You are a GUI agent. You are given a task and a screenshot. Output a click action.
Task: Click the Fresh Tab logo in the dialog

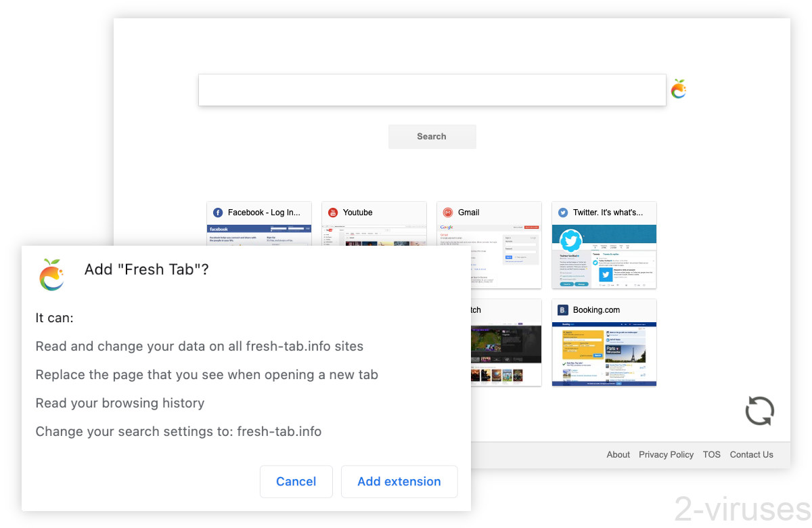pyautogui.click(x=52, y=275)
